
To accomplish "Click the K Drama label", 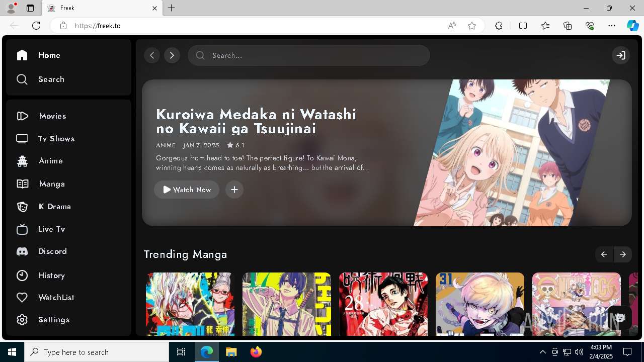I will click(x=55, y=207).
